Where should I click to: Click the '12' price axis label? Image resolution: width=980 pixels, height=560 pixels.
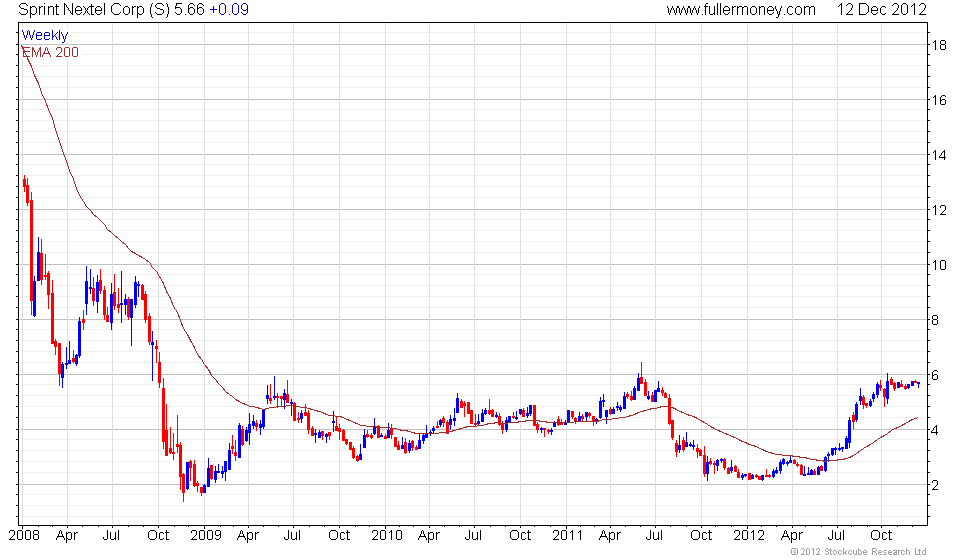pyautogui.click(x=939, y=210)
